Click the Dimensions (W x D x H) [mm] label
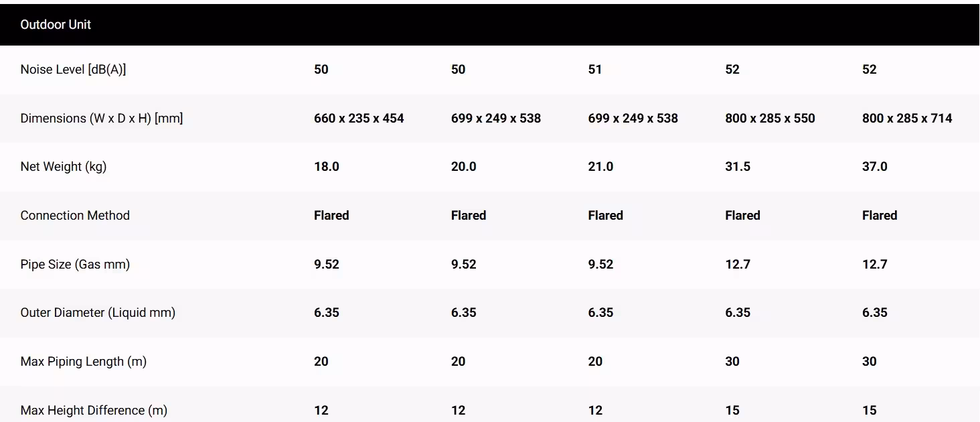This screenshot has width=980, height=422. [x=102, y=119]
